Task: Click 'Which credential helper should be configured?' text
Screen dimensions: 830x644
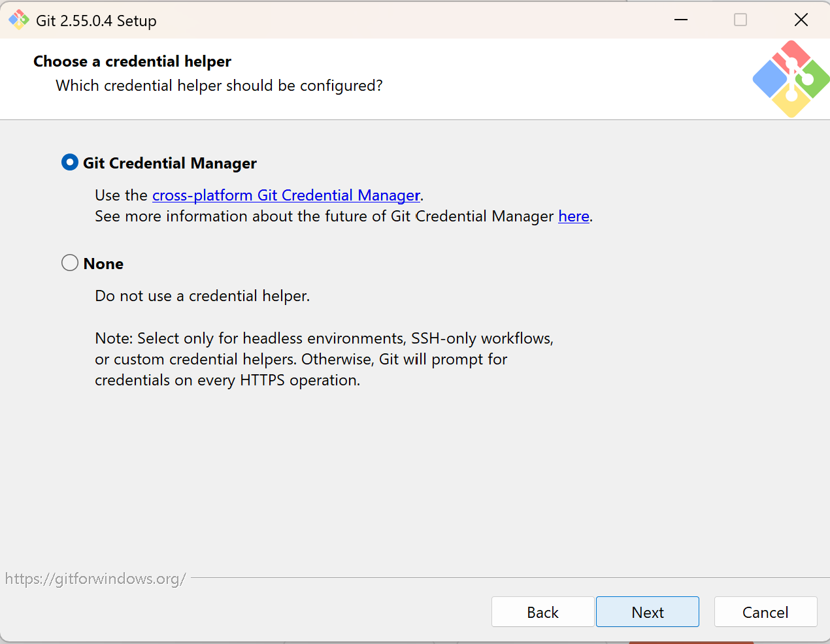Action: 219,86
